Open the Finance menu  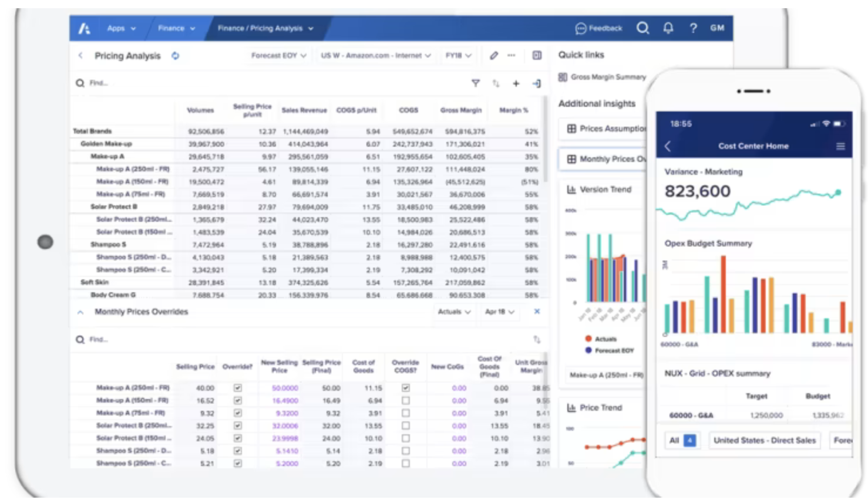tap(176, 28)
